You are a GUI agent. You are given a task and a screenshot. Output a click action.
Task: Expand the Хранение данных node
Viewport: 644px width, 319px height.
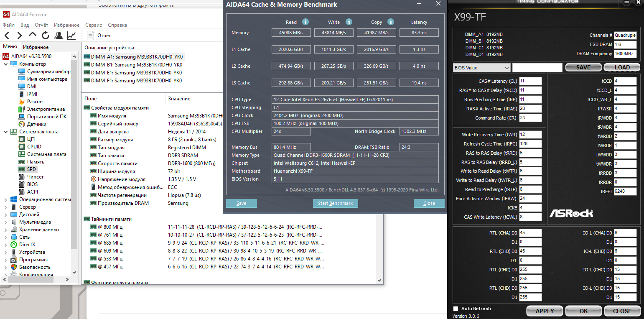[x=5, y=230]
